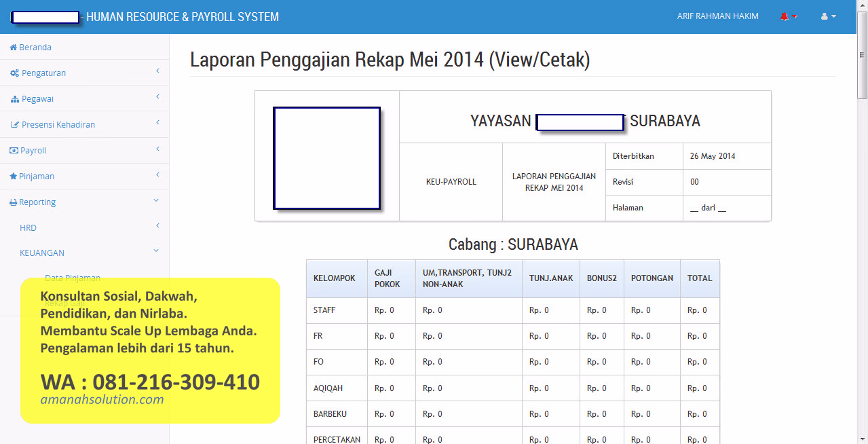Screen dimensions: 868x444
Task: Open the Pengaturan menu item
Action: [x=85, y=73]
